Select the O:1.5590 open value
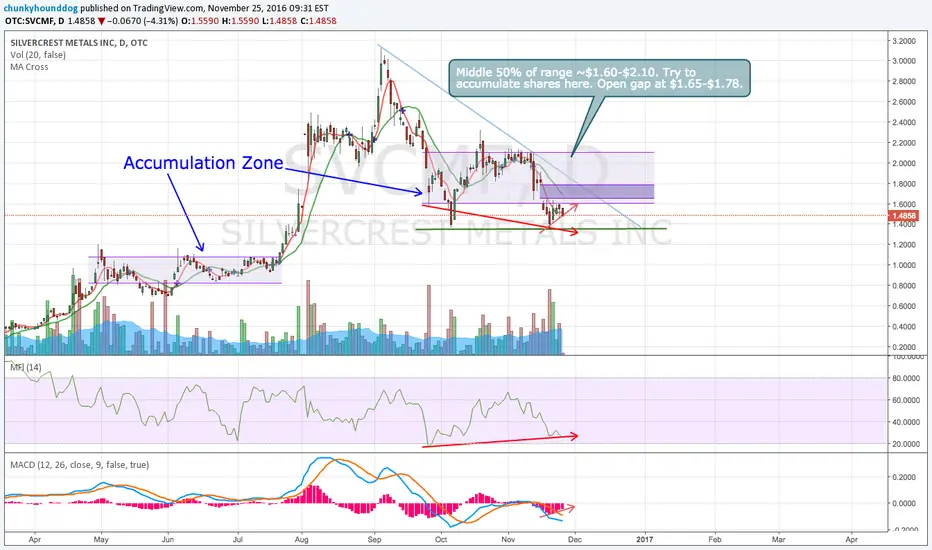 (201, 21)
